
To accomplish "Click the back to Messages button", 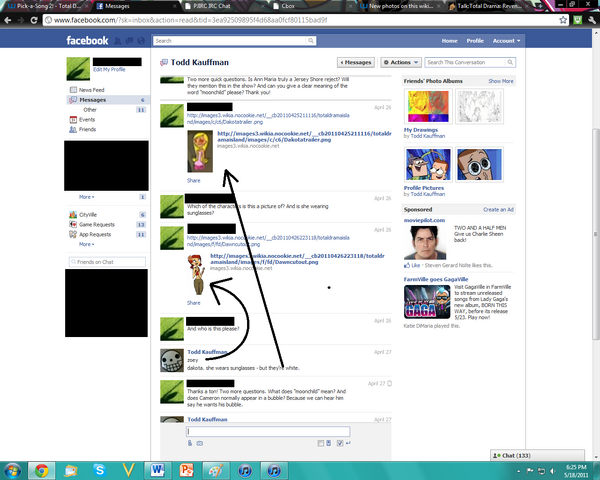I will tap(356, 62).
